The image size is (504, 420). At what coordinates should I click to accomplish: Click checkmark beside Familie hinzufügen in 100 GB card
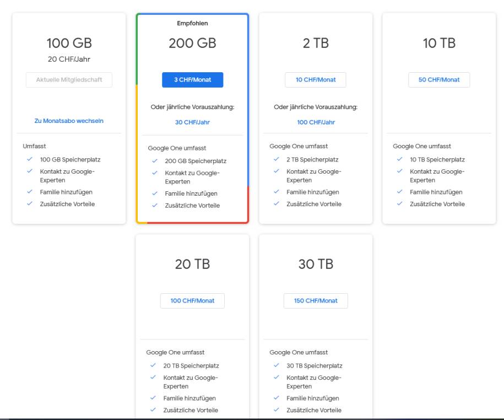pos(30,192)
